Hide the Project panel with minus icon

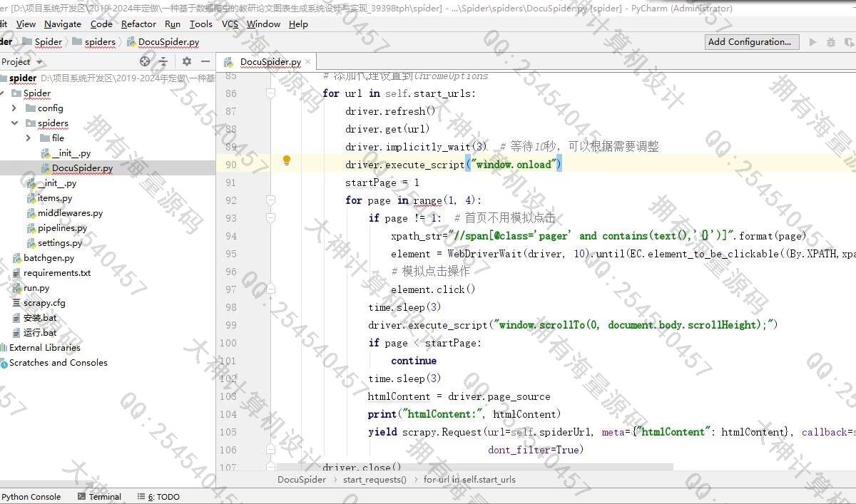pyautogui.click(x=205, y=61)
